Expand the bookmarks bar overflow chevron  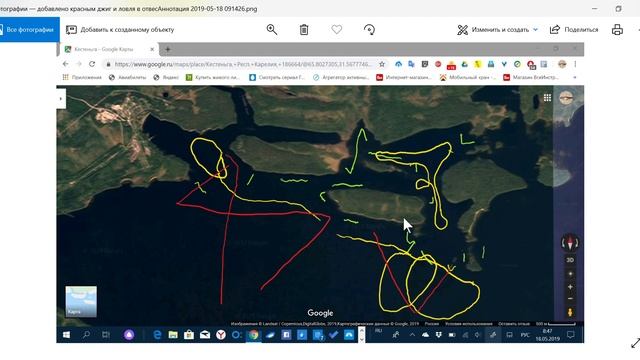(x=575, y=77)
